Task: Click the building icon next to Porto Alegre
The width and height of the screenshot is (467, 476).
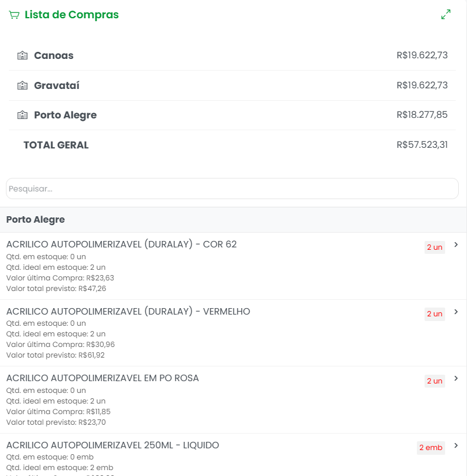Action: 22,115
